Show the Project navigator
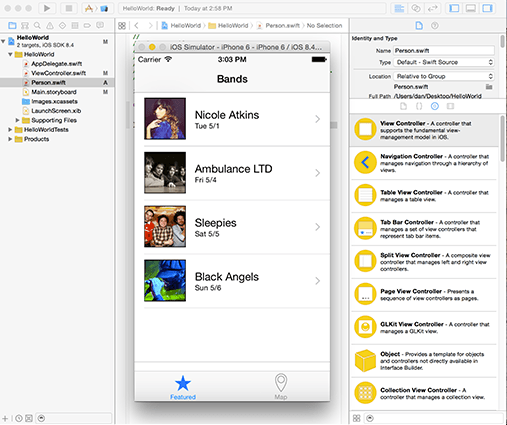This screenshot has width=507, height=425. (12, 25)
